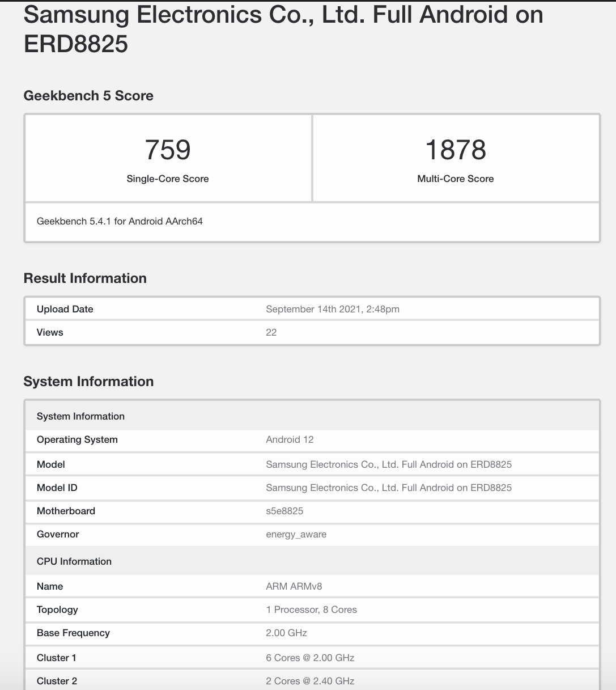
Task: Click the Result Information heading
Action: (x=85, y=278)
